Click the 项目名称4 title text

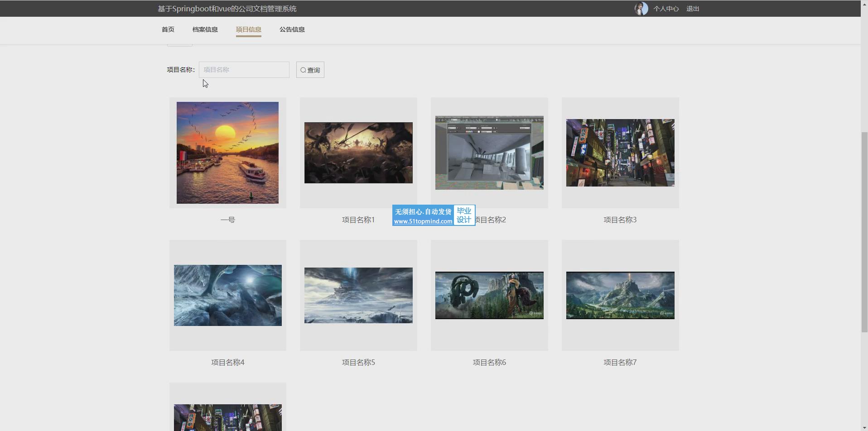[x=227, y=362]
